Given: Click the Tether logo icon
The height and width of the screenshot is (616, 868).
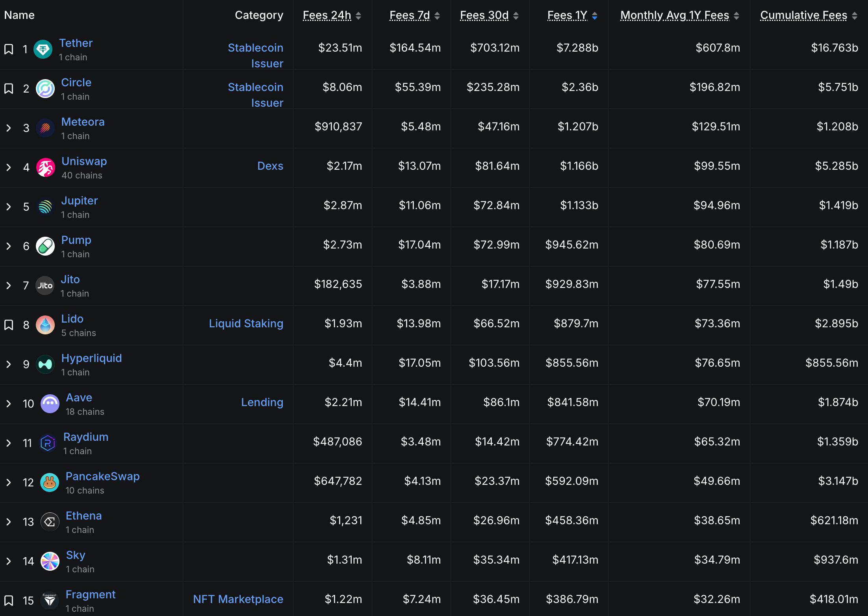Looking at the screenshot, I should point(43,49).
